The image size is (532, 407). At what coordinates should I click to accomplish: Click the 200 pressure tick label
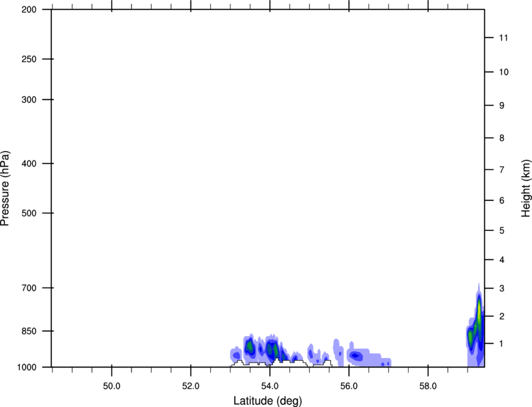[29, 9]
